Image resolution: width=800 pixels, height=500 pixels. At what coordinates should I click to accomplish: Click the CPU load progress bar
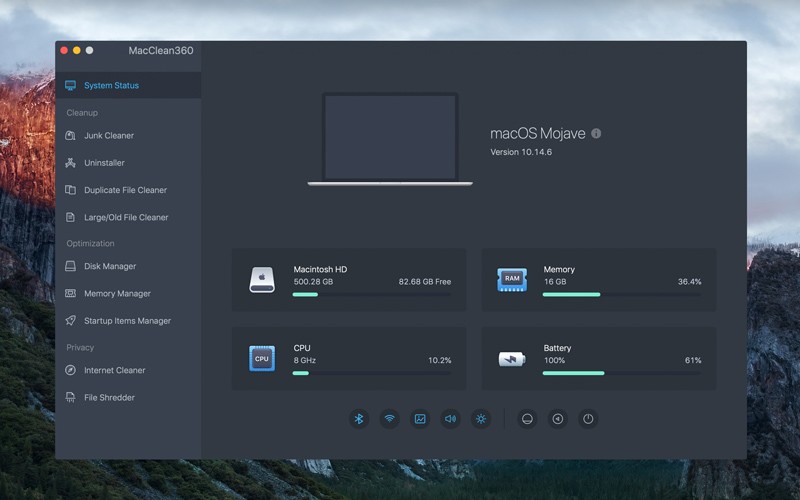(x=371, y=373)
